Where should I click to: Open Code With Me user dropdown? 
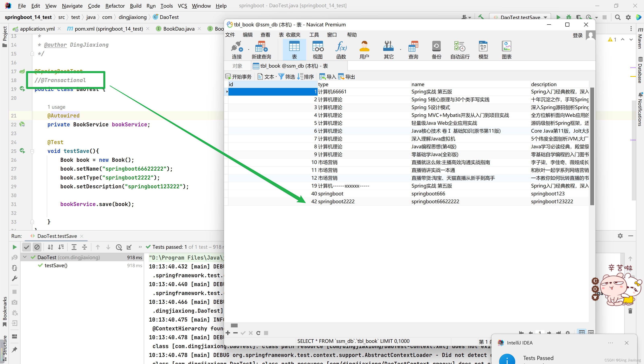466,17
